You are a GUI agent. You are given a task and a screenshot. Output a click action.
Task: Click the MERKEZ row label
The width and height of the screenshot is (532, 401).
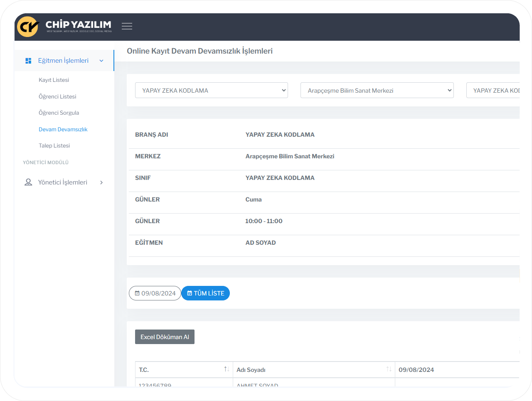(x=148, y=156)
